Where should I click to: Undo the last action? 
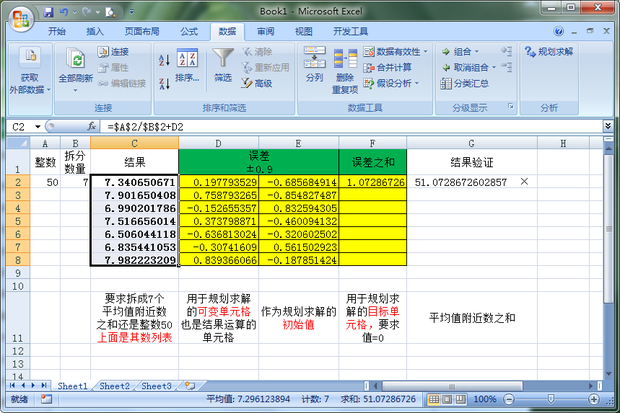pyautogui.click(x=63, y=12)
